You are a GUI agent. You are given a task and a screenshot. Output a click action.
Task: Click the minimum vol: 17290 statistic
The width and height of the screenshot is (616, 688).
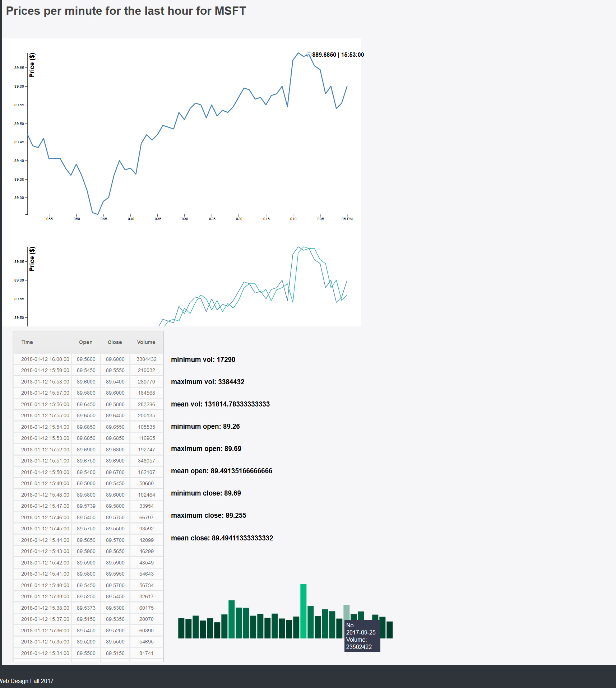tap(203, 359)
